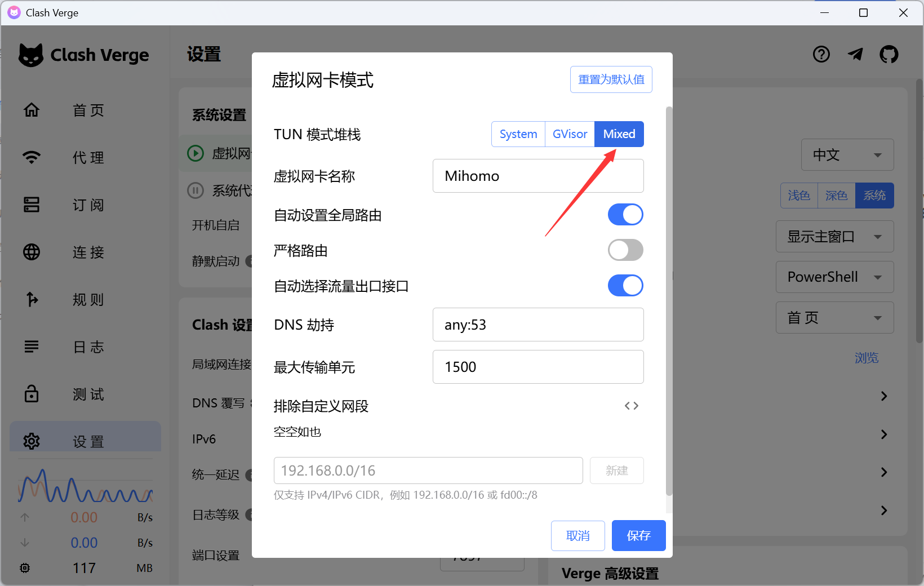Click the settings page vertical scrollbar
The height and width of the screenshot is (586, 924).
(919, 211)
